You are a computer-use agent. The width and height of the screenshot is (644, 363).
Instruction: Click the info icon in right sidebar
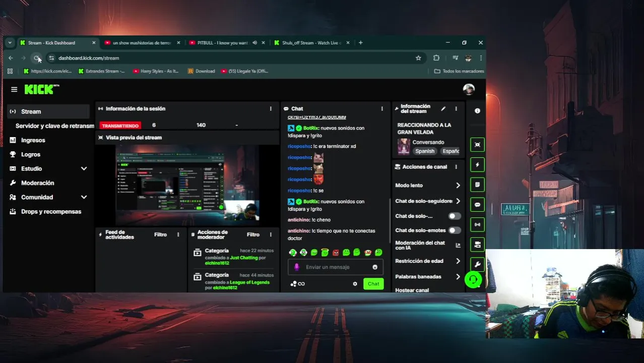tap(477, 110)
